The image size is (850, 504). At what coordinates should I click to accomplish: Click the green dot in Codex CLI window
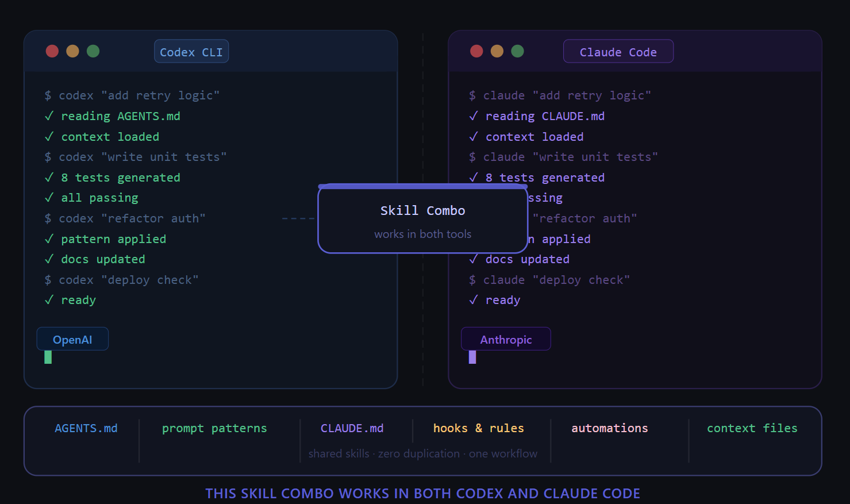click(x=93, y=51)
